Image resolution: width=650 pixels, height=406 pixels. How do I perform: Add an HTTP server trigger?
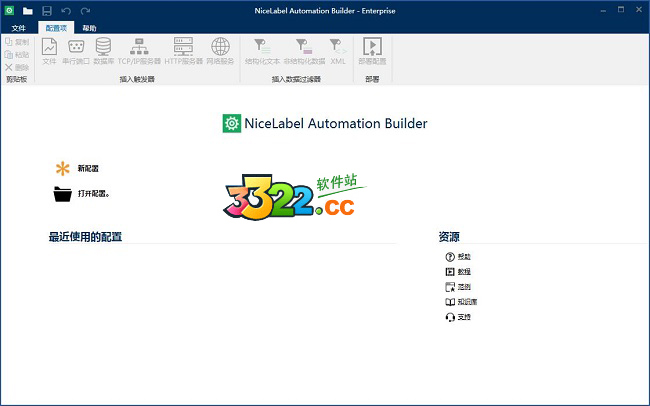(x=183, y=50)
